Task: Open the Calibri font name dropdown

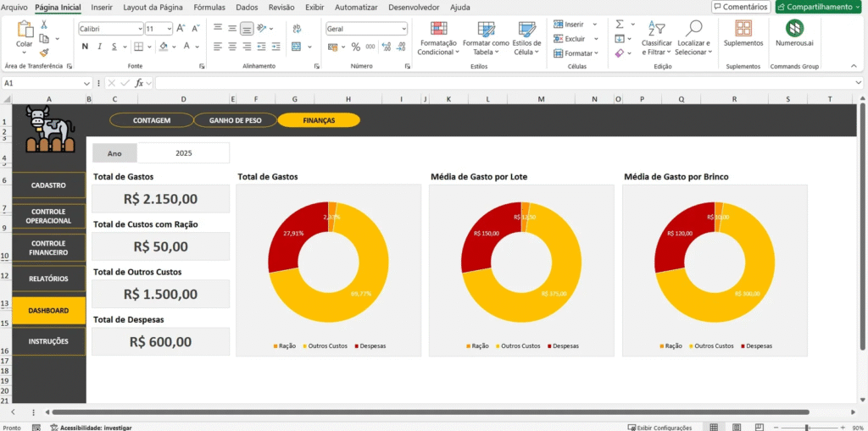Action: pos(139,29)
